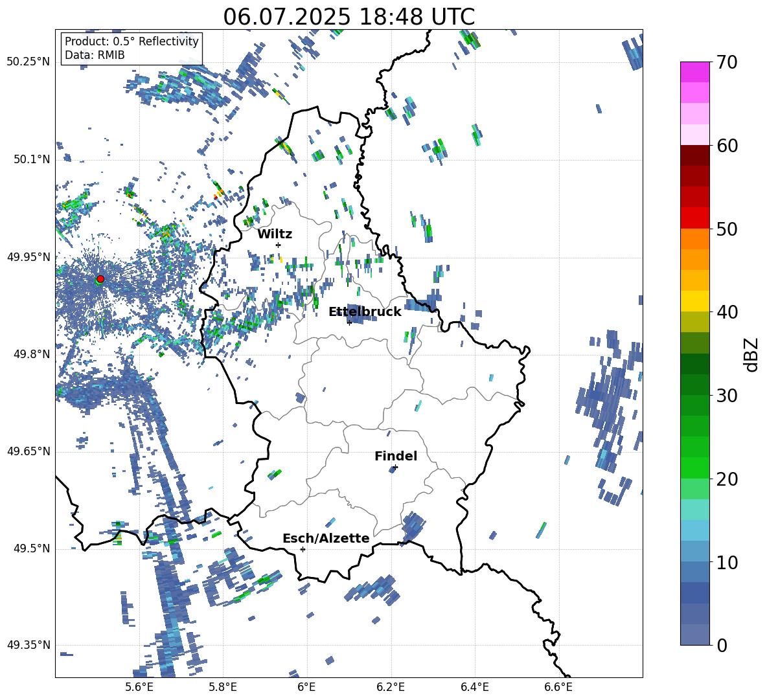Click the 49.8°N latitude label
The height and width of the screenshot is (700, 767).
click(x=32, y=354)
